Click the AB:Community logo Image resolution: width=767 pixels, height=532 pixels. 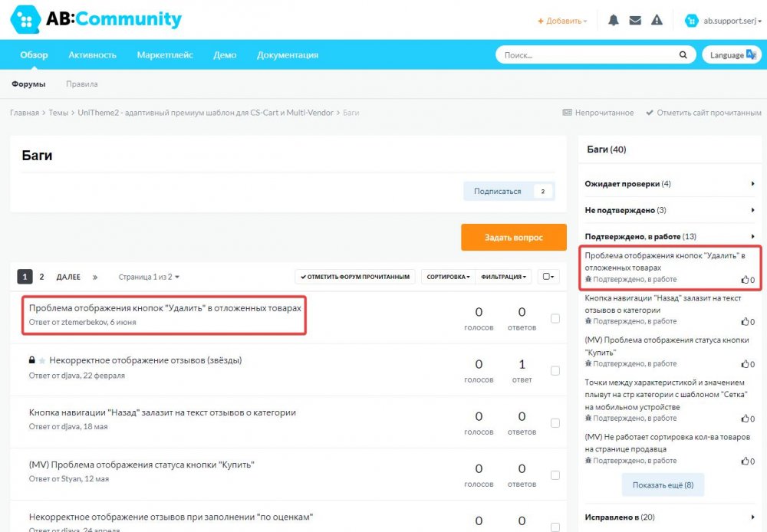pos(96,19)
